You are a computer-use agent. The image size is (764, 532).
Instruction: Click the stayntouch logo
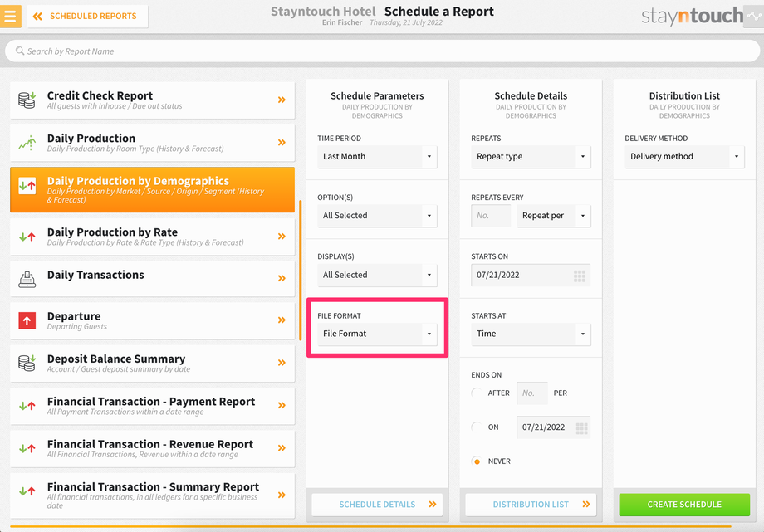692,16
